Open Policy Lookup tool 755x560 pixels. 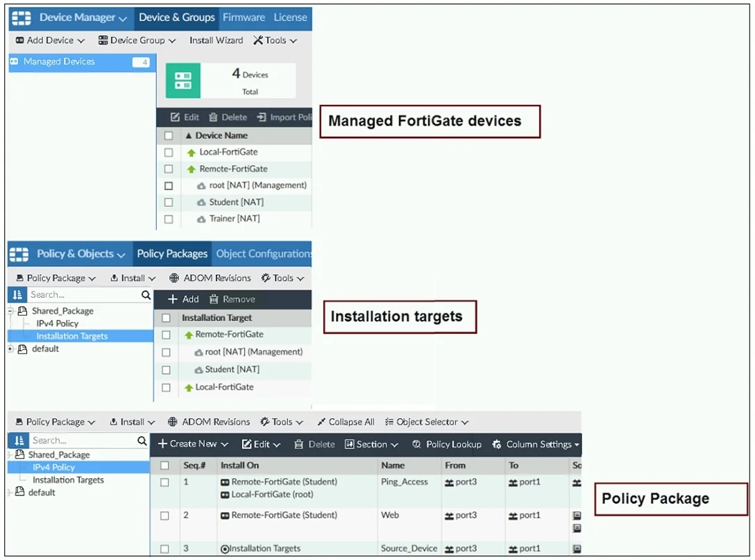[x=447, y=444]
